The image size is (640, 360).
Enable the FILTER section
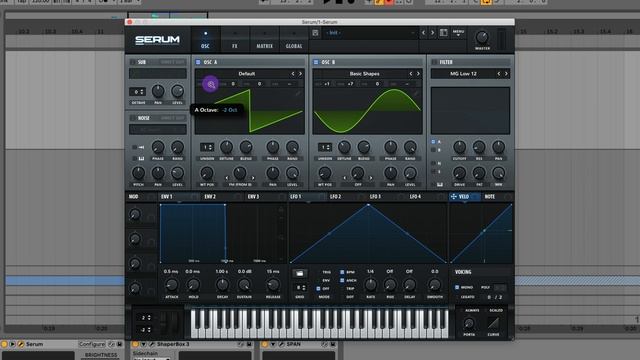pos(434,62)
